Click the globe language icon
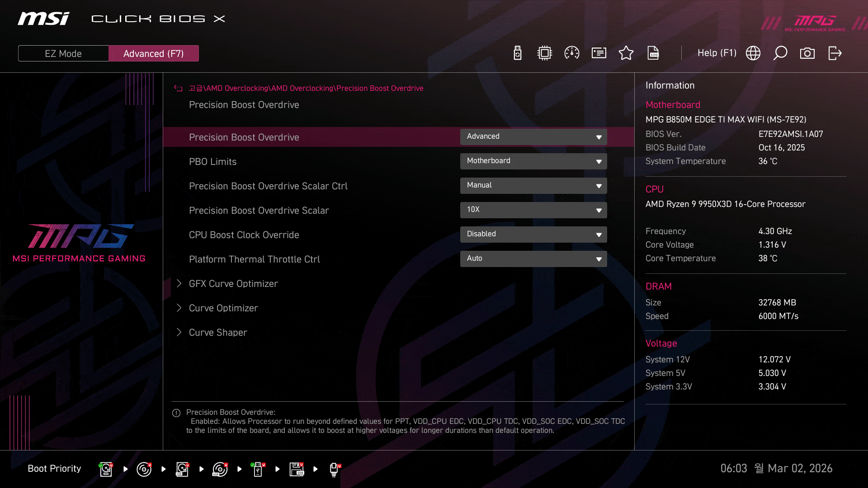This screenshot has height=488, width=868. coord(753,53)
